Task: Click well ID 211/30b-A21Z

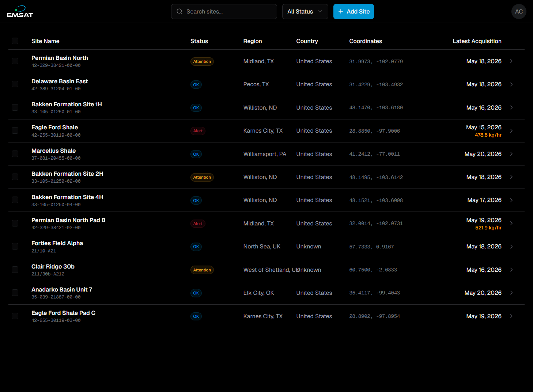Action: (48, 274)
